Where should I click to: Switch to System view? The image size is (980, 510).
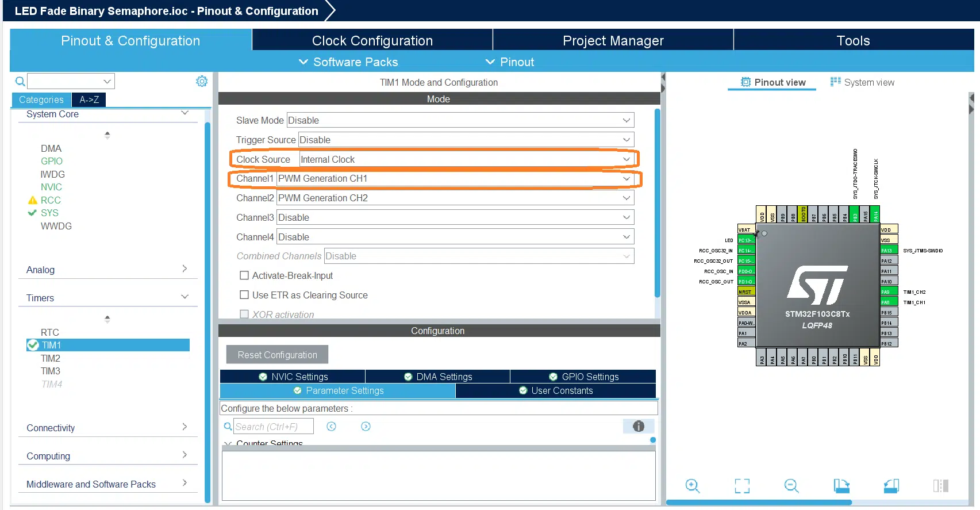(x=862, y=82)
